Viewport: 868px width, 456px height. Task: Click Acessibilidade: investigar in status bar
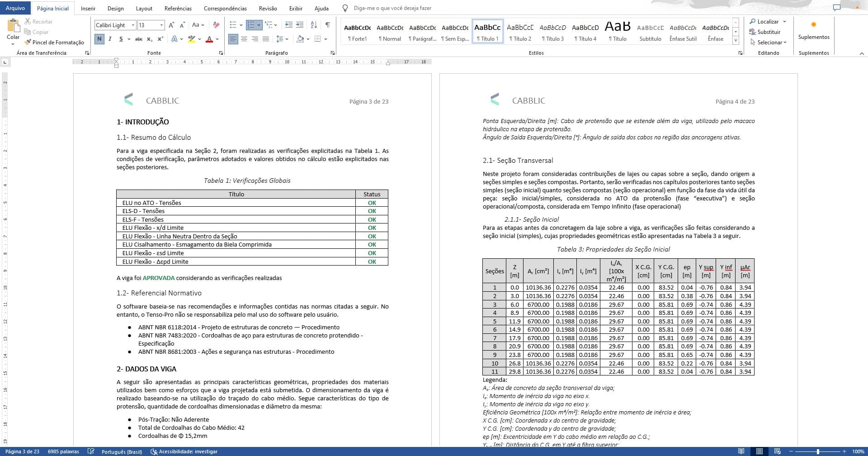[x=184, y=451]
